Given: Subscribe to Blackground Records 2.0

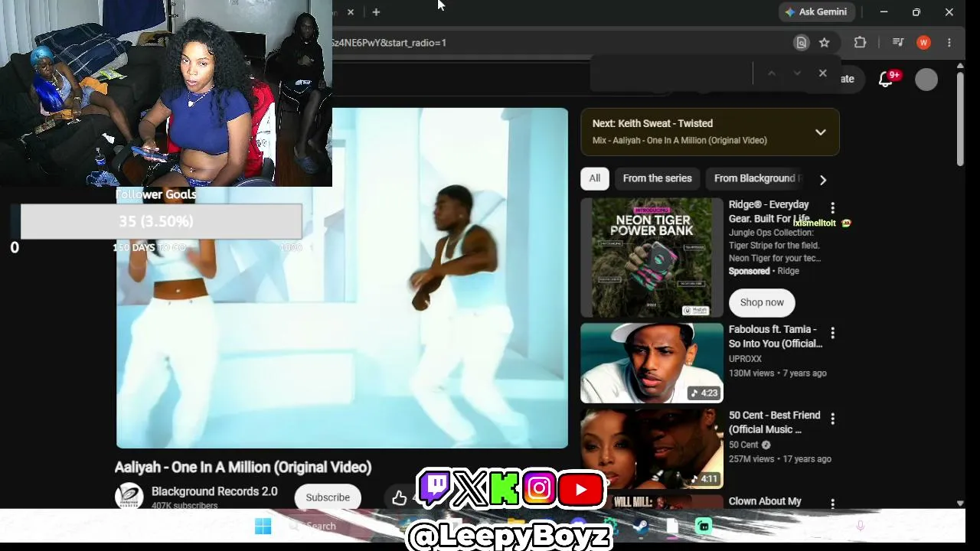Looking at the screenshot, I should click(328, 497).
